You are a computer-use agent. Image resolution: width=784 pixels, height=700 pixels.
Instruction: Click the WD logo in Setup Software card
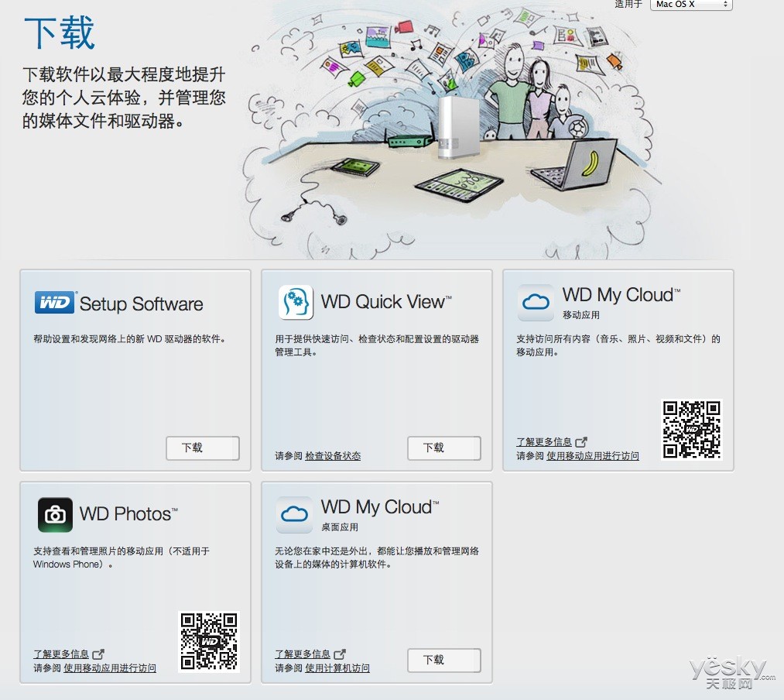[x=54, y=303]
